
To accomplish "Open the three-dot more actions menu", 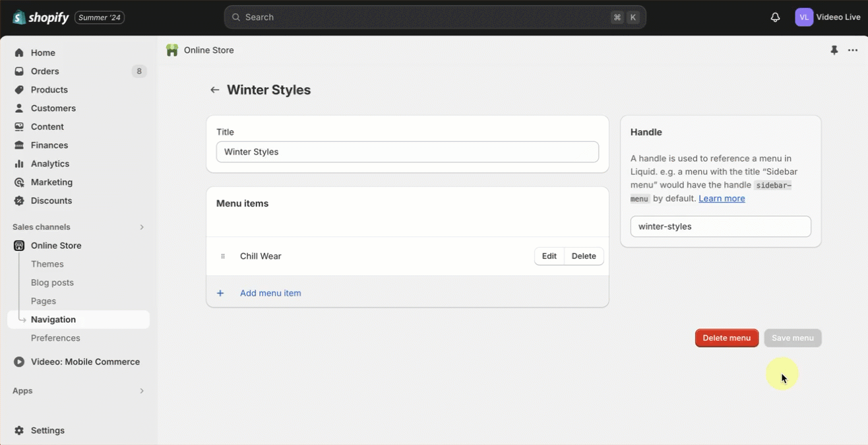I will [x=853, y=50].
